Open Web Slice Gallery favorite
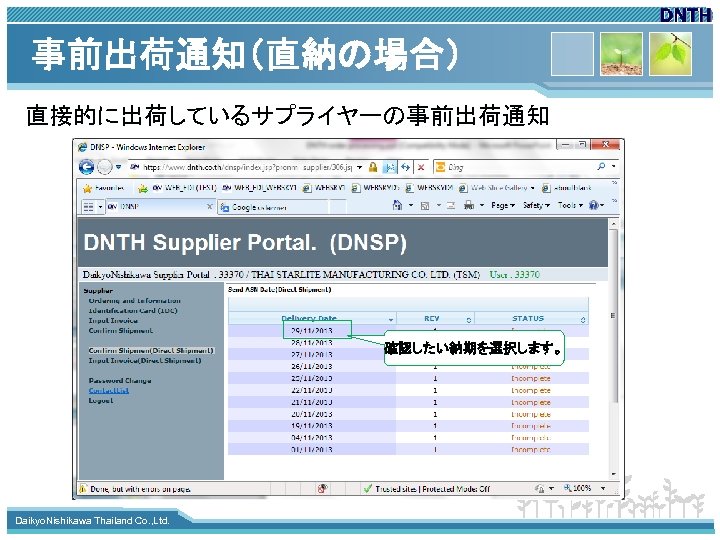 496,188
